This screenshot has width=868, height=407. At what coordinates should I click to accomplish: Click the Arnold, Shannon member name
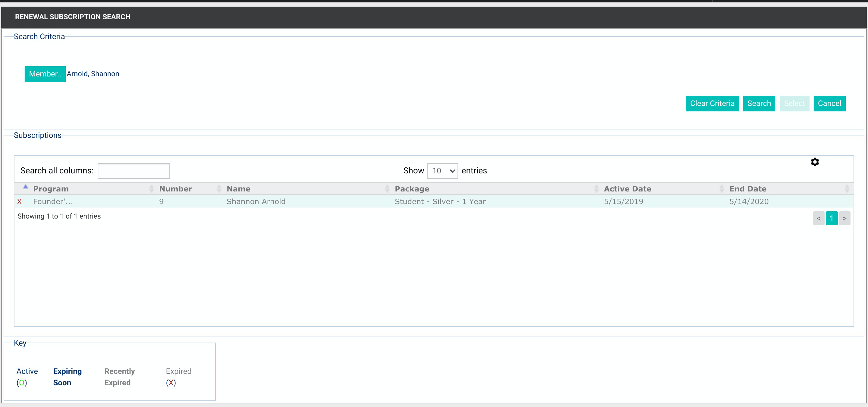tap(93, 74)
